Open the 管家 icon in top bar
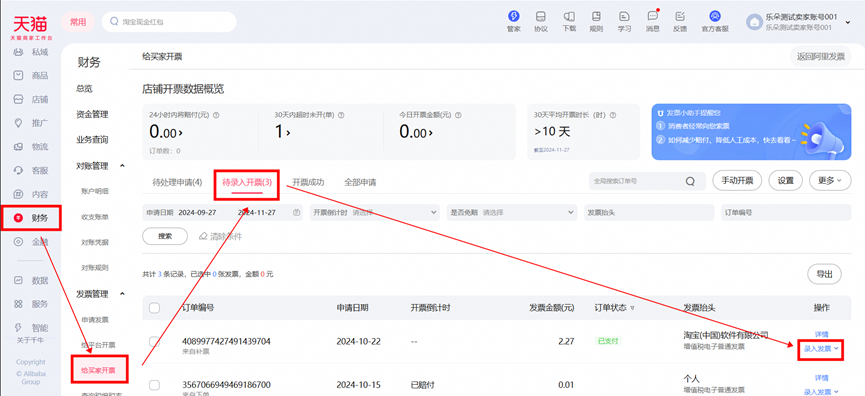The width and height of the screenshot is (865, 396). (x=514, y=17)
